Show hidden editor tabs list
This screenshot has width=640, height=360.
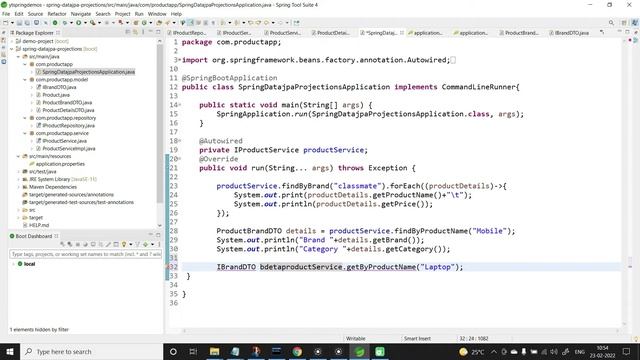coord(602,32)
